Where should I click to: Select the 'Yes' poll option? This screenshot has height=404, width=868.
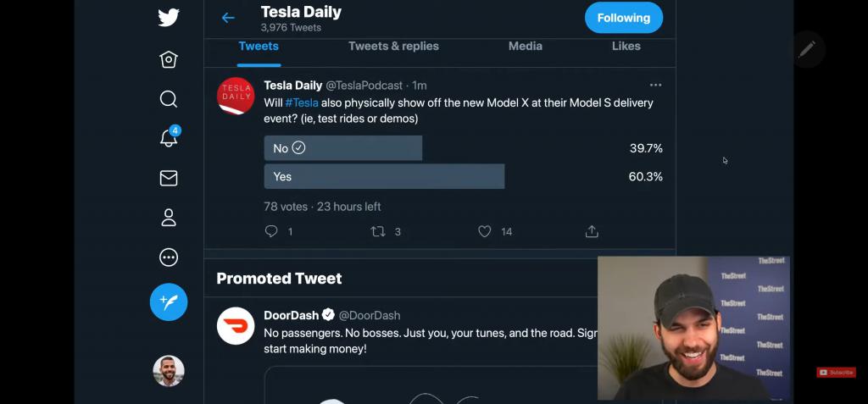pos(383,176)
